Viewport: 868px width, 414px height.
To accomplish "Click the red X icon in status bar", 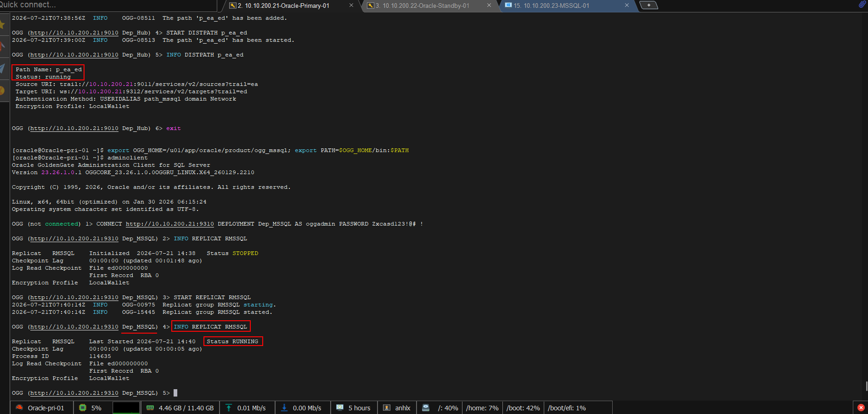I will click(x=861, y=408).
